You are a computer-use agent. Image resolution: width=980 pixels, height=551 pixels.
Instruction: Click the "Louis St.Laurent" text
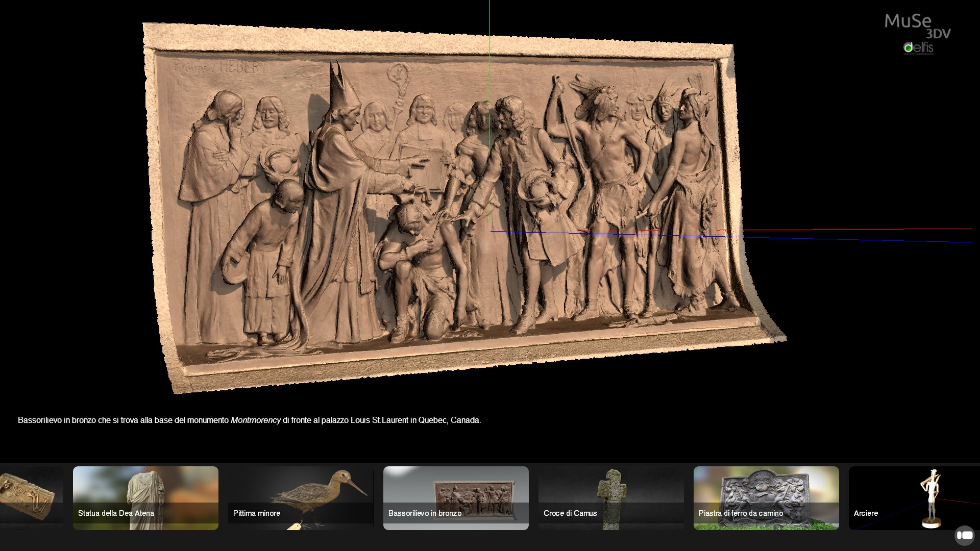(379, 420)
